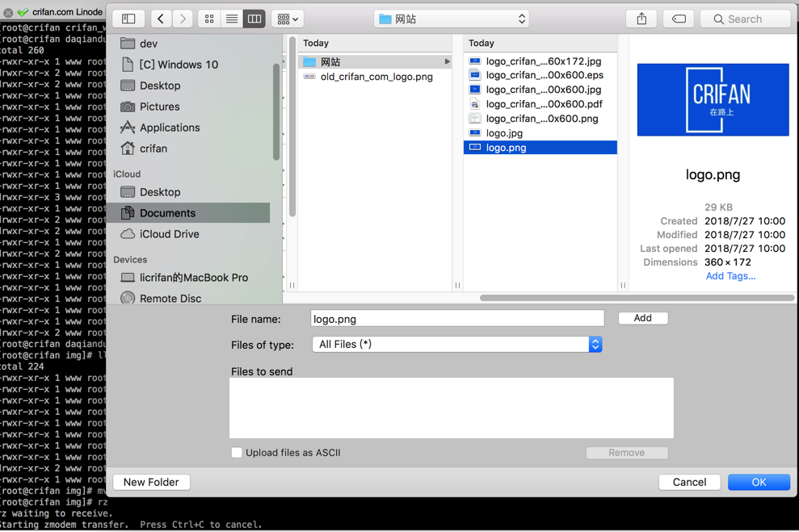Click Cancel button
This screenshot has width=799, height=532.
tap(689, 482)
